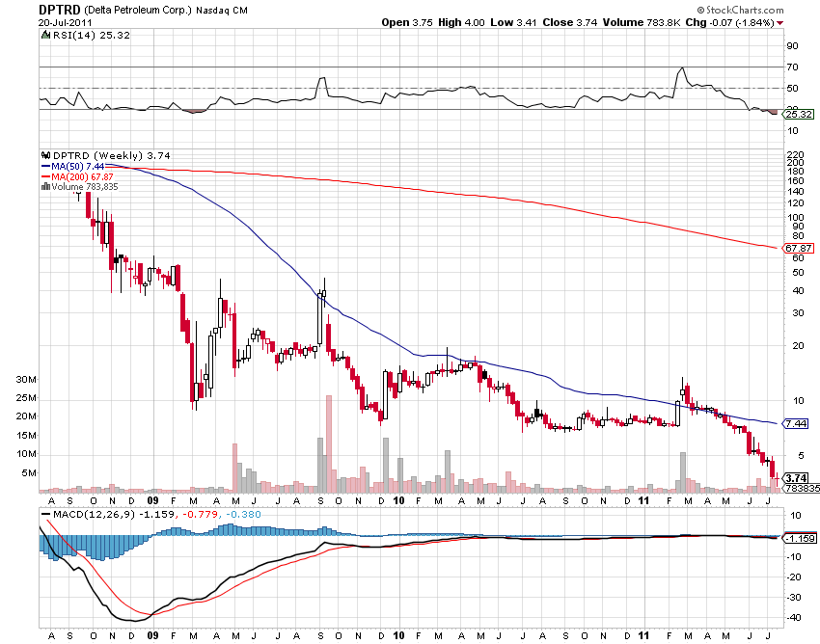Click the volume tag 783835
Image resolution: width=820 pixels, height=644 pixels.
(x=803, y=488)
